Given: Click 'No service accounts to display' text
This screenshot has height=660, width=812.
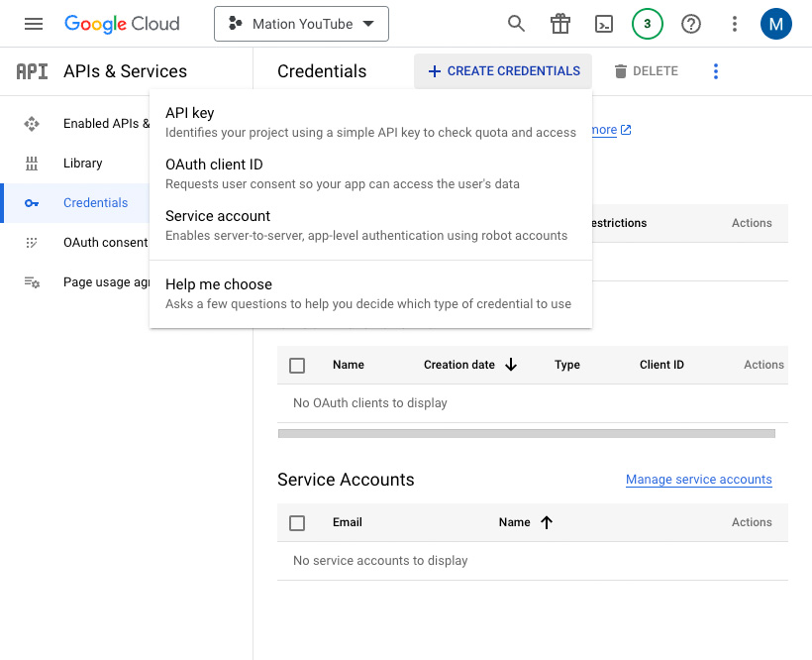Looking at the screenshot, I should point(380,561).
